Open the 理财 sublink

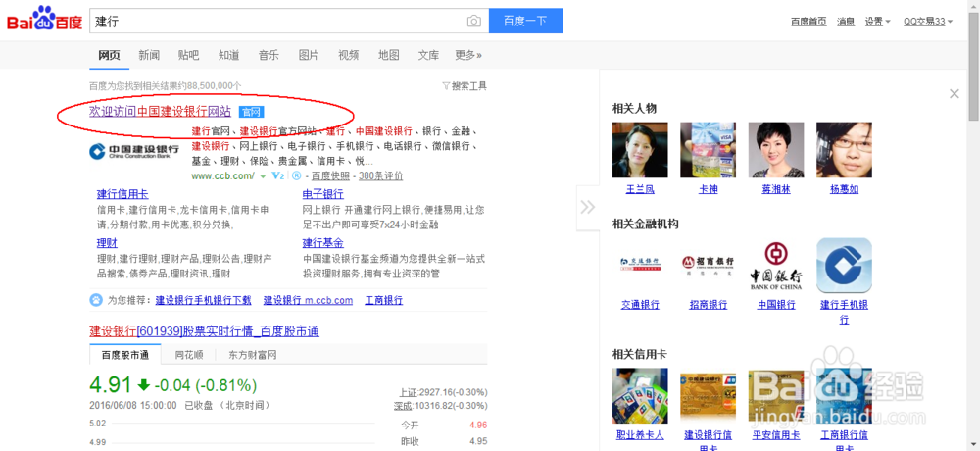[x=107, y=243]
